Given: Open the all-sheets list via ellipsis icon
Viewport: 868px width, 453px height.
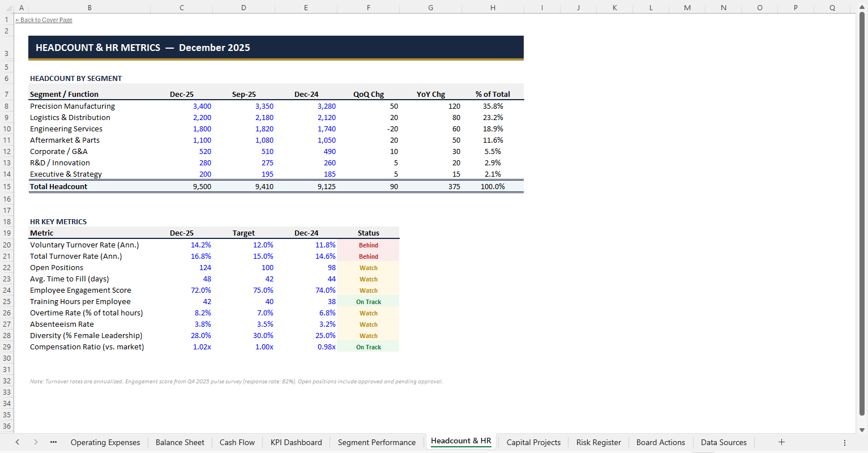Looking at the screenshot, I should [x=53, y=442].
